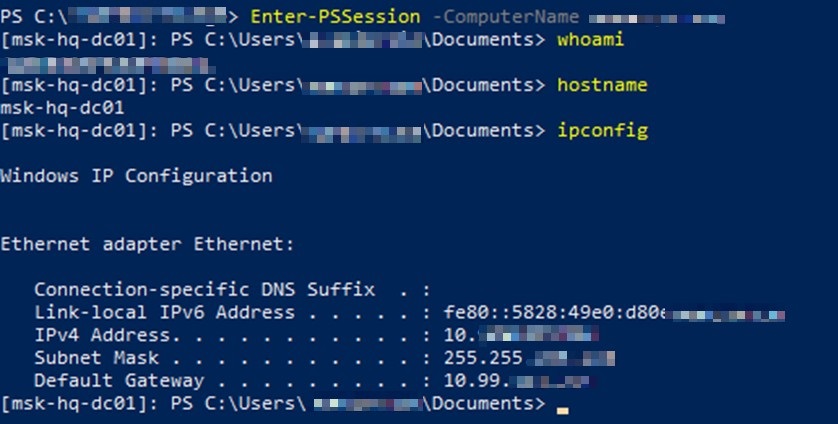The height and width of the screenshot is (424, 838).
Task: Click the 255.255 subnet mask value
Action: tap(480, 358)
